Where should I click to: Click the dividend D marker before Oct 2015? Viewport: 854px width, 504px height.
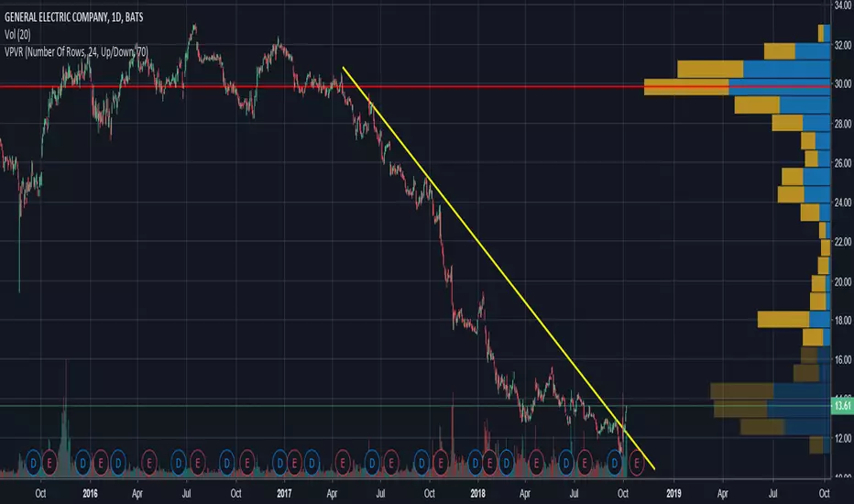[x=33, y=464]
